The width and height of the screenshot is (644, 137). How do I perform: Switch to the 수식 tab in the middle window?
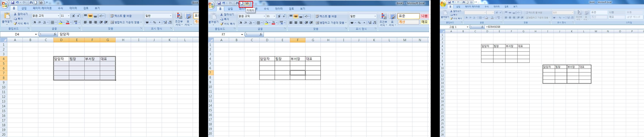(266, 9)
